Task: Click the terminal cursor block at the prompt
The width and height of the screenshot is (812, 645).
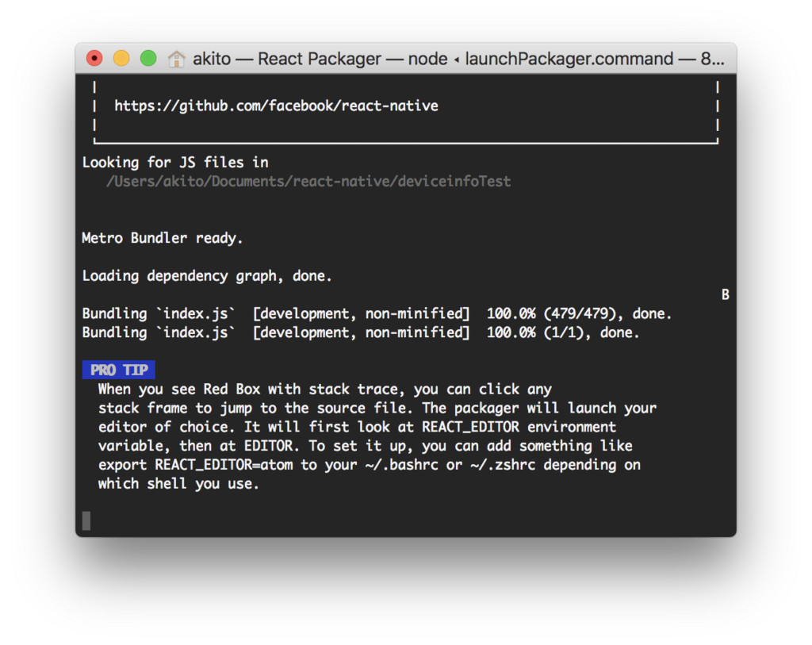Action: 86,520
